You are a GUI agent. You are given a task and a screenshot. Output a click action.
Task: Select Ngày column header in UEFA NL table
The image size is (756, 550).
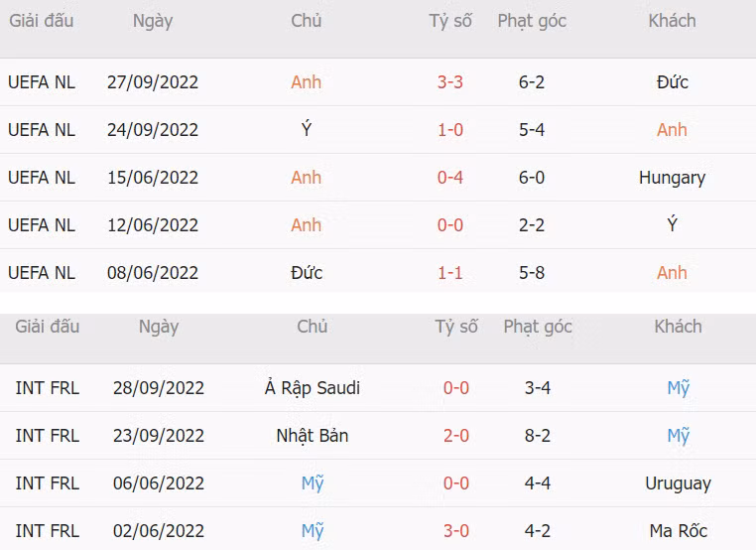153,21
